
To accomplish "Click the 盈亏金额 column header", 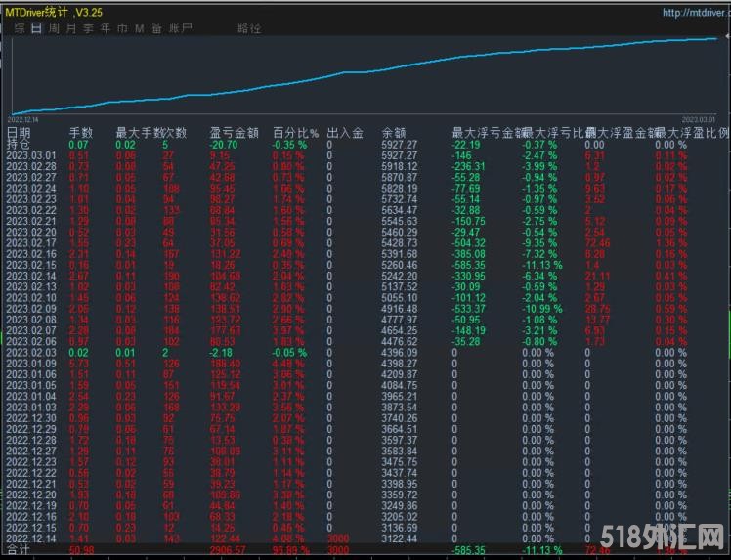I will pyautogui.click(x=234, y=133).
